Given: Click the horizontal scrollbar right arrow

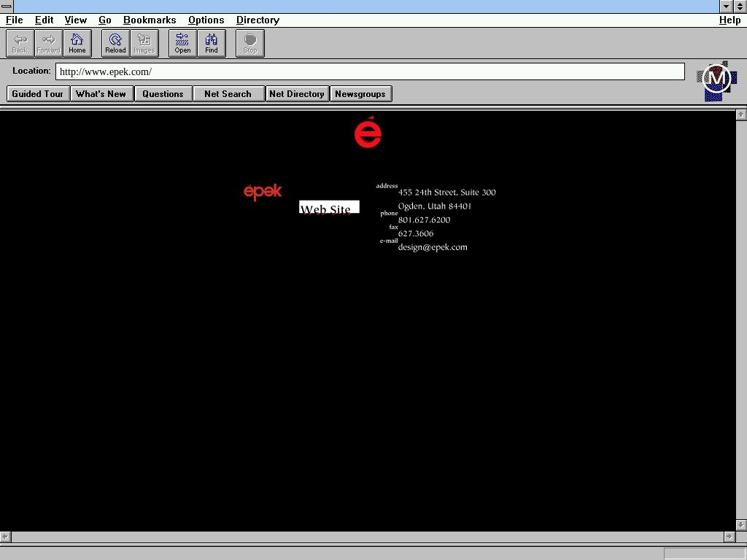Looking at the screenshot, I should (x=729, y=537).
